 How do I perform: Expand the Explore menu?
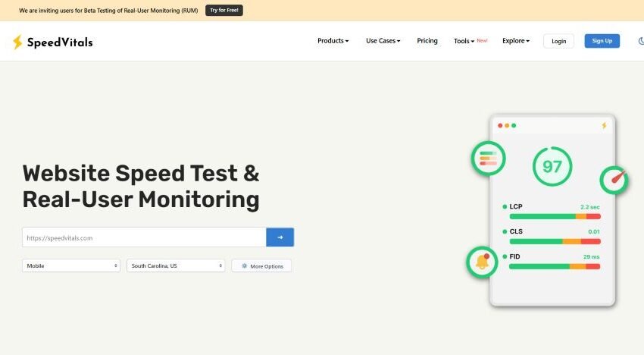click(516, 41)
